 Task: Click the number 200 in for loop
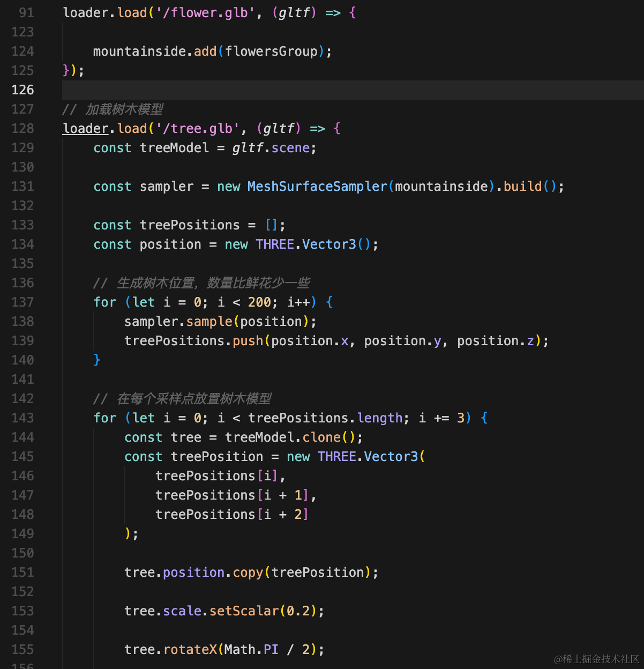click(x=259, y=302)
